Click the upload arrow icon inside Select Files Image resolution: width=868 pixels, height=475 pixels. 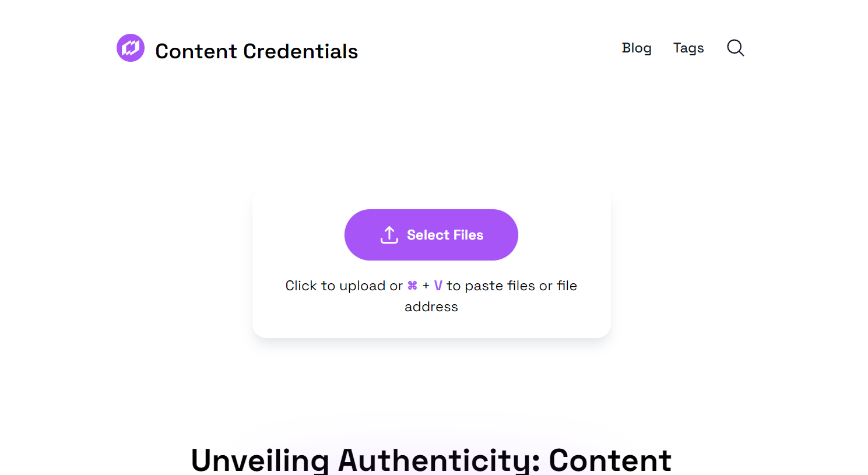coord(388,234)
